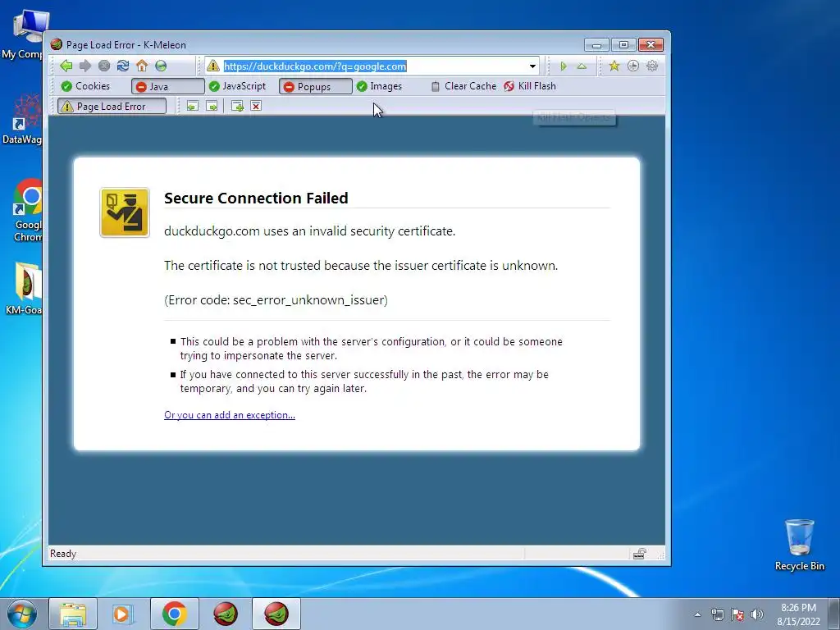Screen dimensions: 840x630
Task: Select the DataWag desktop shortcut
Action: point(21,119)
